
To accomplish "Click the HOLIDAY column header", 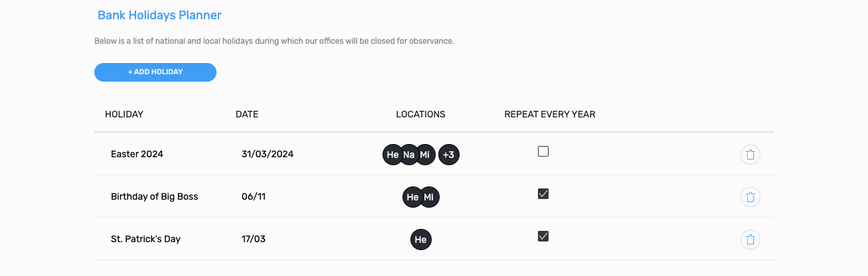I will (x=124, y=114).
